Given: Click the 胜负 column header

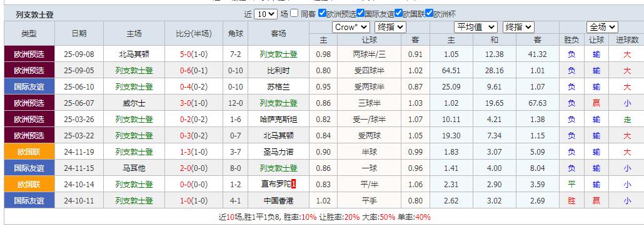Looking at the screenshot, I should pos(571,40).
